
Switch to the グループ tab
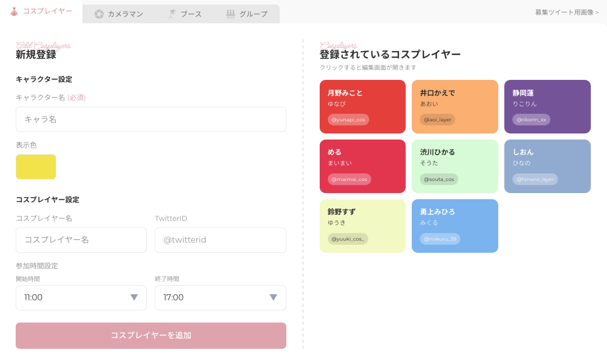tap(248, 14)
